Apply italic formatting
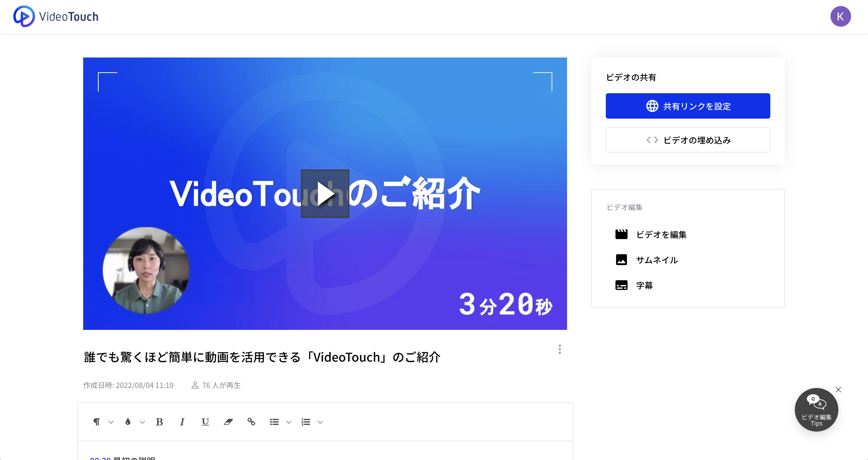 [x=182, y=422]
